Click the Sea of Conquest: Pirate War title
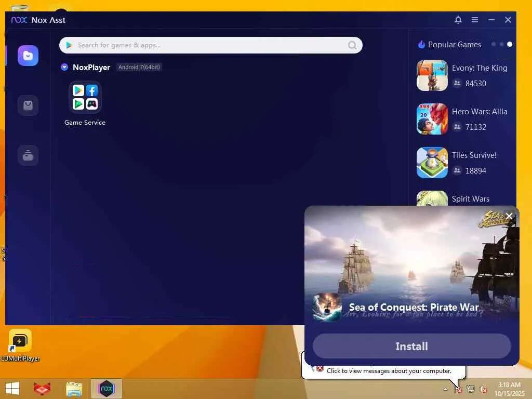 tap(414, 307)
